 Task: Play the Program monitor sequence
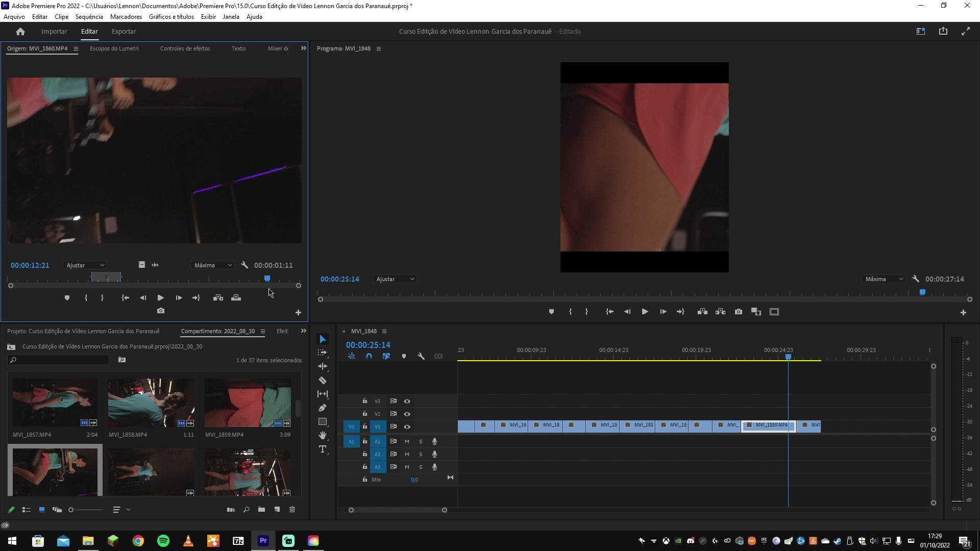click(645, 312)
